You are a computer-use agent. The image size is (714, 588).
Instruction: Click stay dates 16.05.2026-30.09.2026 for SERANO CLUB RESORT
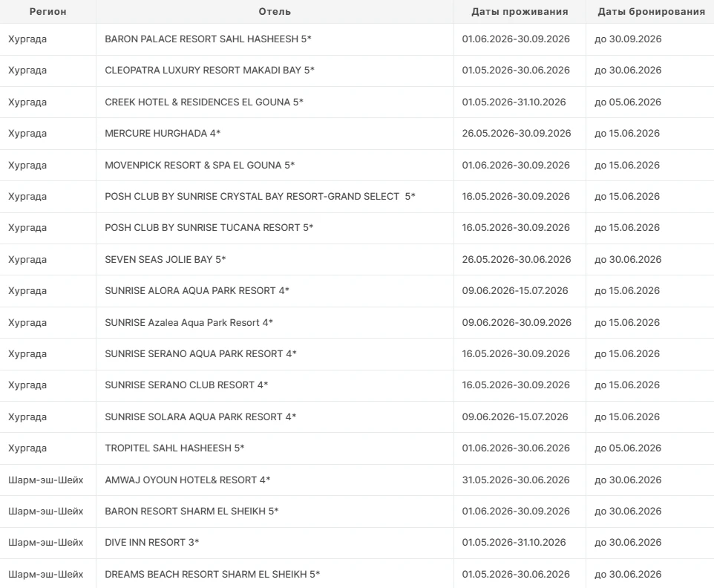tap(516, 385)
